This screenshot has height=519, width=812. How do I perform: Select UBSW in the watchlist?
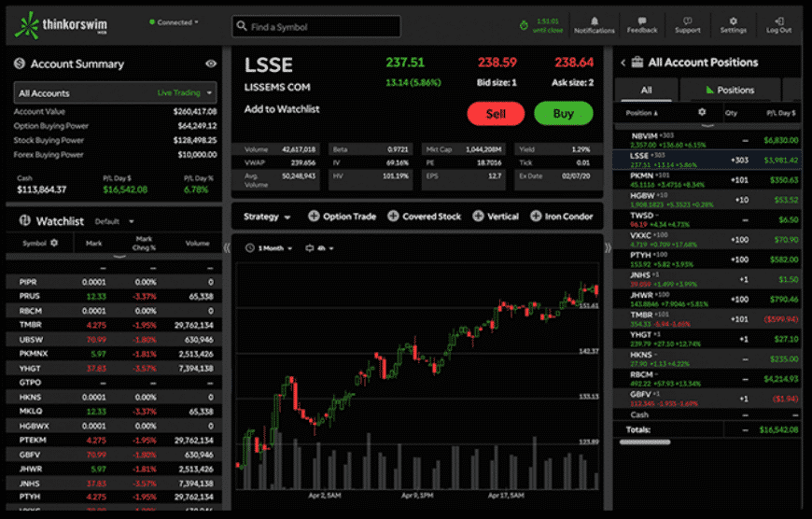115,339
